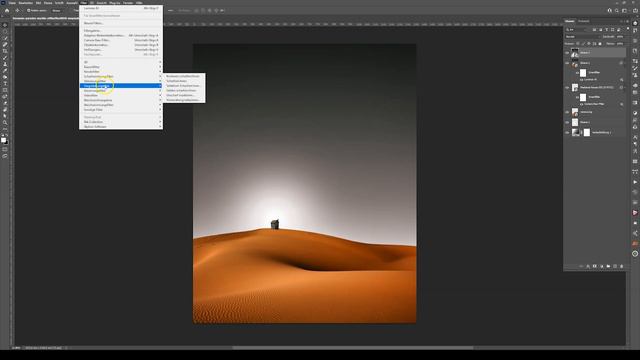Click the foreground color swatch

(x=3, y=139)
